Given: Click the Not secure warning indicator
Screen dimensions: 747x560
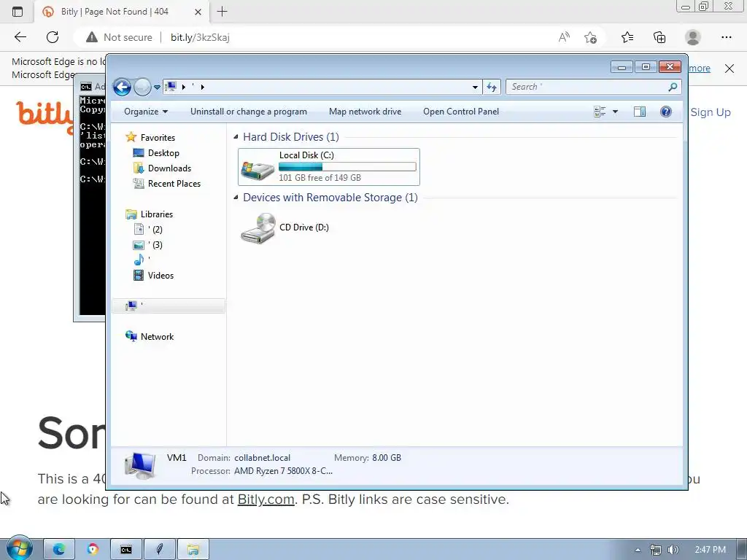Looking at the screenshot, I should pyautogui.click(x=119, y=37).
